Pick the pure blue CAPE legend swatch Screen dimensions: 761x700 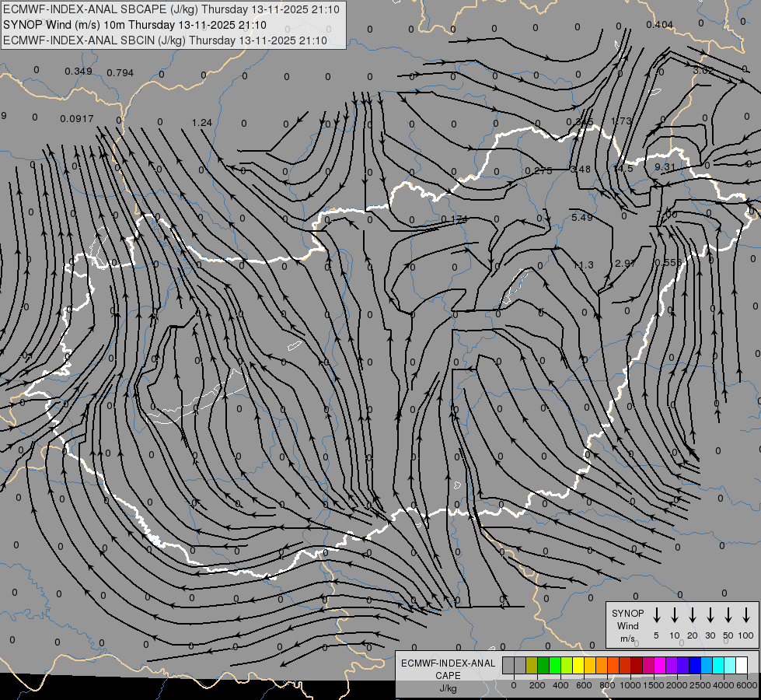[x=694, y=665]
